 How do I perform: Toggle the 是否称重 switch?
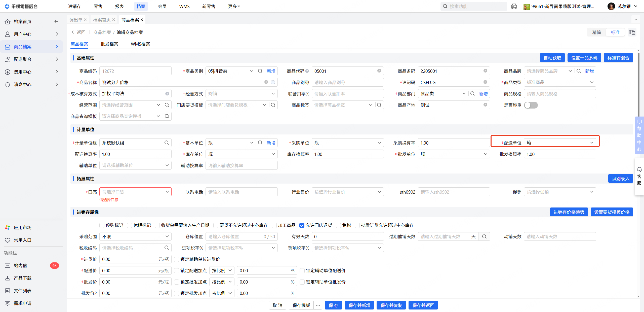(x=531, y=105)
